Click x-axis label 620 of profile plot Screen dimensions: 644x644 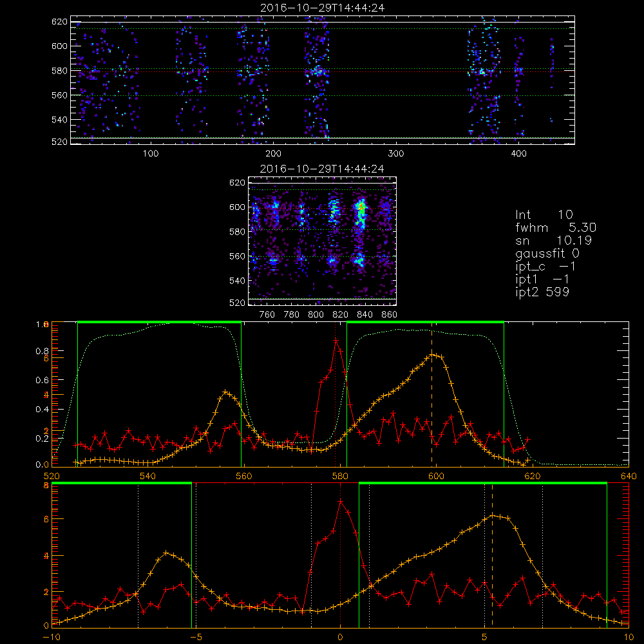tap(533, 476)
